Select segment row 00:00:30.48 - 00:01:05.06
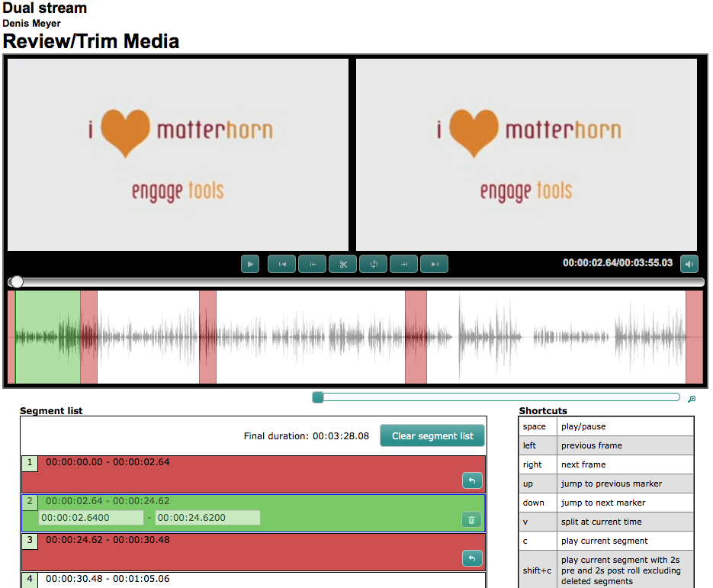This screenshot has width=713, height=588. pos(254,580)
